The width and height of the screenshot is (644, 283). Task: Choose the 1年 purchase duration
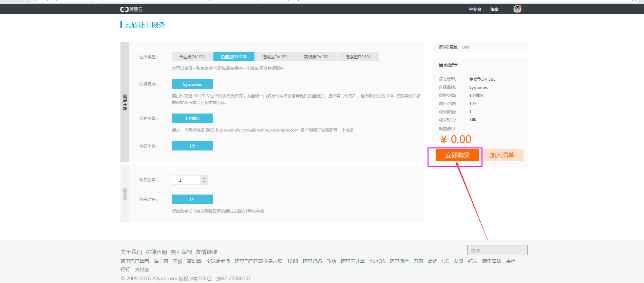click(x=192, y=199)
